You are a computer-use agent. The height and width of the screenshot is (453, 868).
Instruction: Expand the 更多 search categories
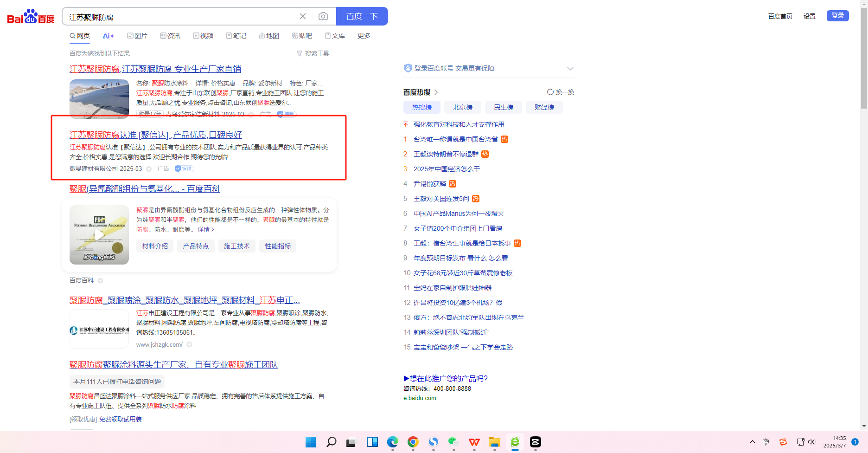click(x=364, y=36)
